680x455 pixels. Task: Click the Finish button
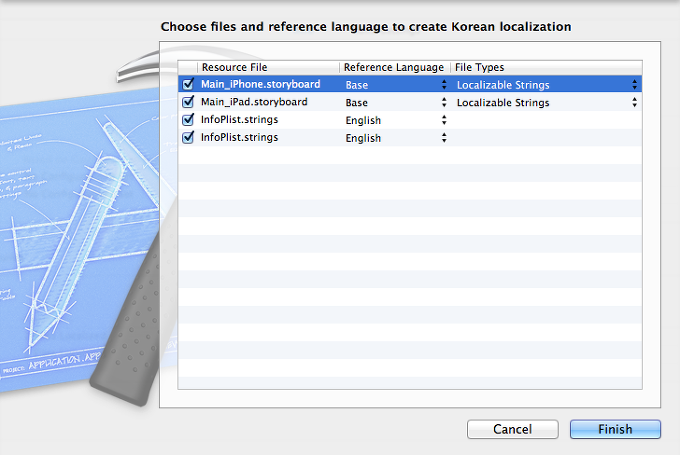click(615, 429)
